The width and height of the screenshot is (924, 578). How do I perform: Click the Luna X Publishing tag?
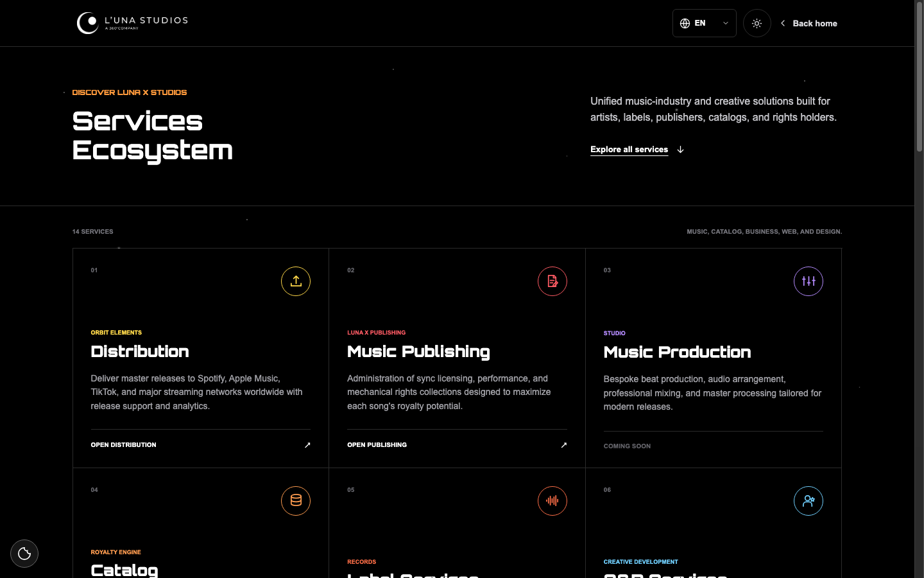(376, 333)
